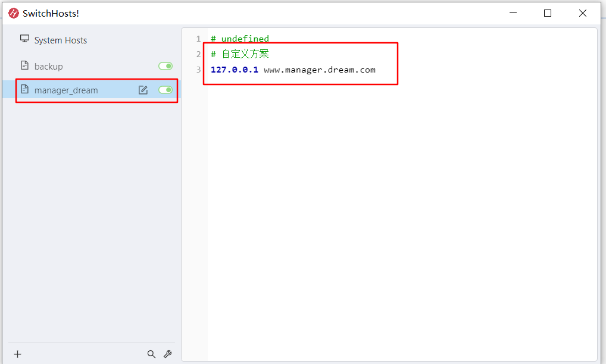This screenshot has width=606, height=364.
Task: Open System Hosts entry
Action: [92, 40]
